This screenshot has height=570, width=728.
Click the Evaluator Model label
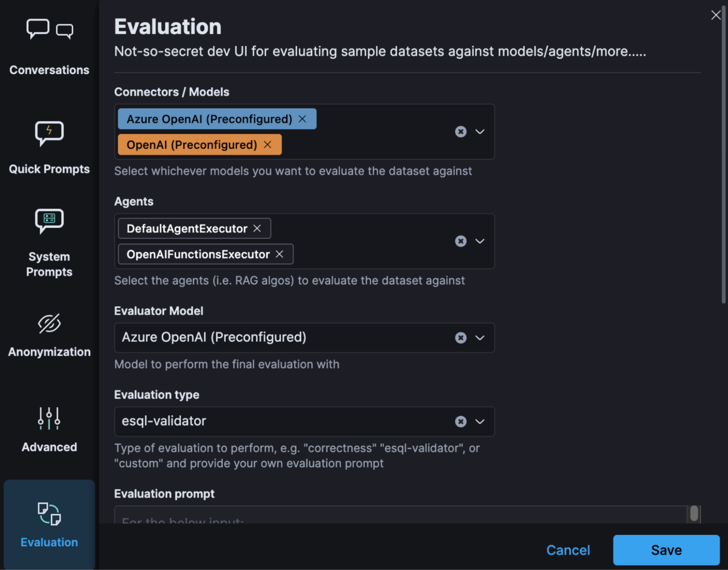[x=159, y=311]
